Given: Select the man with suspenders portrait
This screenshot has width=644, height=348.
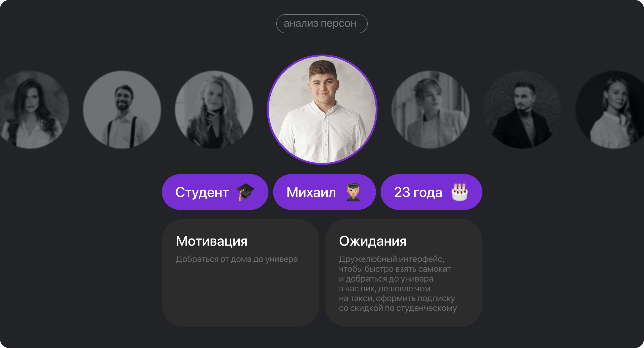Looking at the screenshot, I should tap(122, 109).
